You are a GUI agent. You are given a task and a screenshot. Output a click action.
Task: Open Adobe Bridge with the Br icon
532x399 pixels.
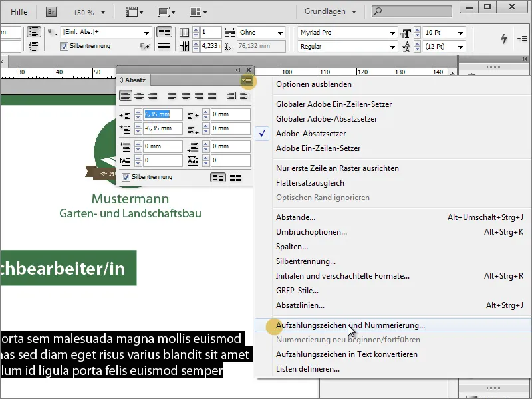[x=51, y=12]
